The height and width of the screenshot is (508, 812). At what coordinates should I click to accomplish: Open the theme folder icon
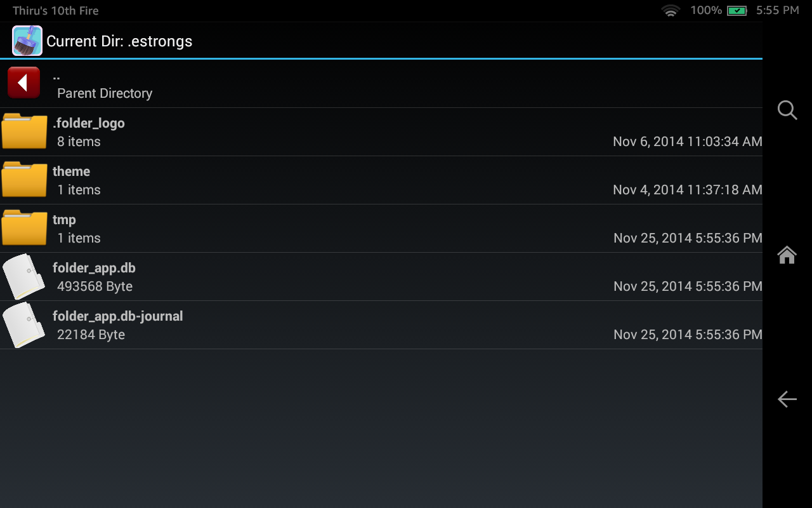pos(24,180)
